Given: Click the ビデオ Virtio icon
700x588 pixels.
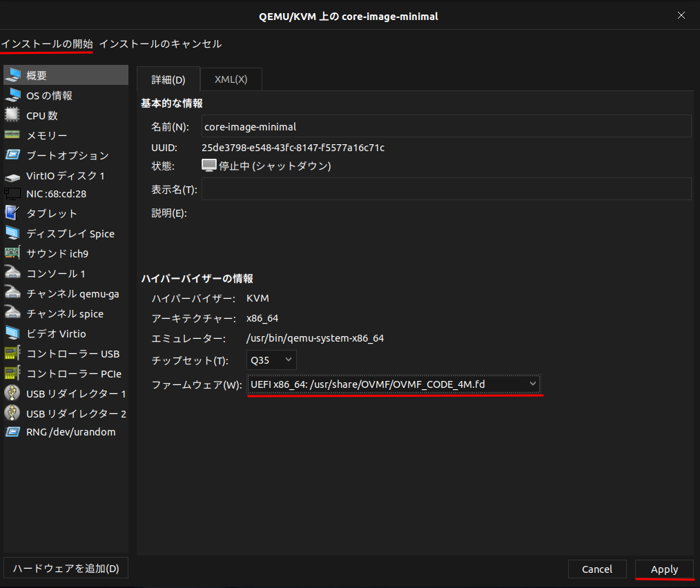Looking at the screenshot, I should [12, 333].
